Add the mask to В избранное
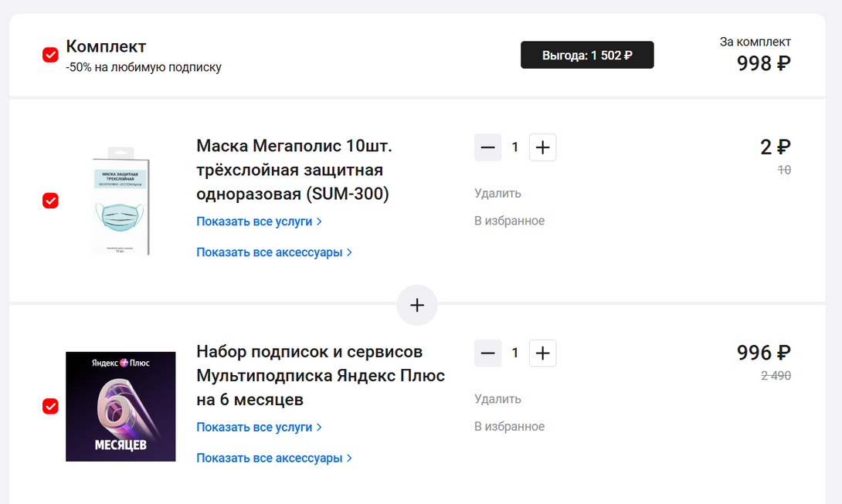Viewport: 842px width, 504px height. [x=509, y=221]
